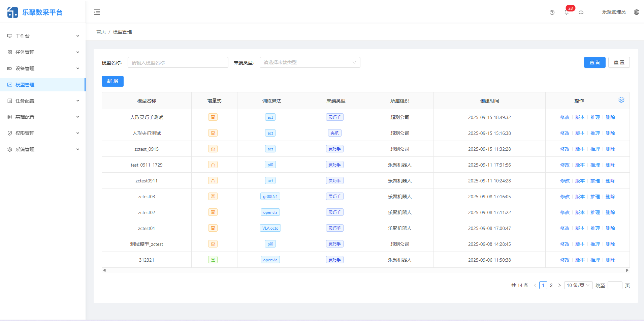Click the 工作台 monitor icon in sidebar
This screenshot has width=644, height=321.
[10, 36]
